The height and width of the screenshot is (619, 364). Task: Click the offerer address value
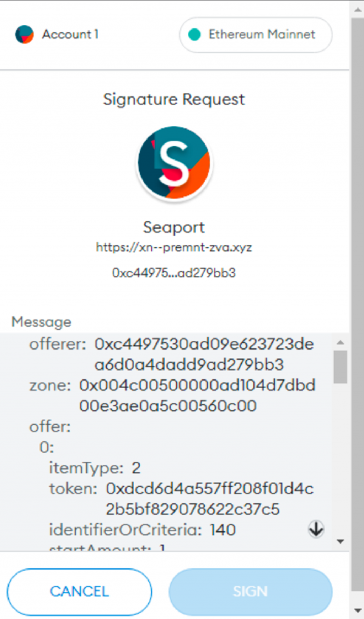204,354
